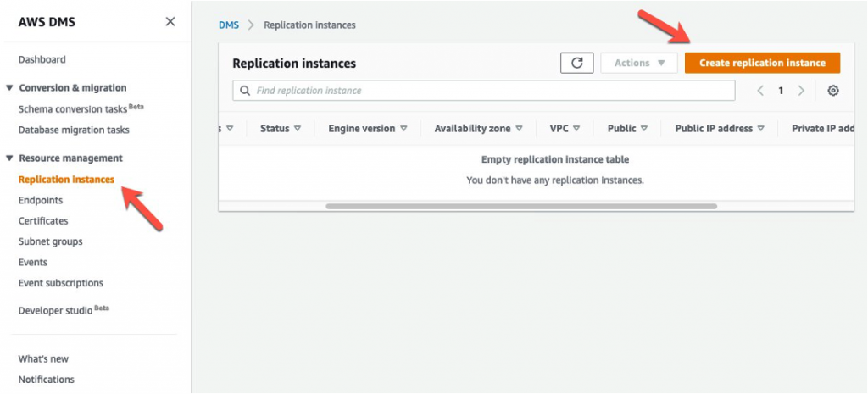Image resolution: width=868 pixels, height=394 pixels.
Task: Click the VPC column header
Action: pyautogui.click(x=559, y=129)
